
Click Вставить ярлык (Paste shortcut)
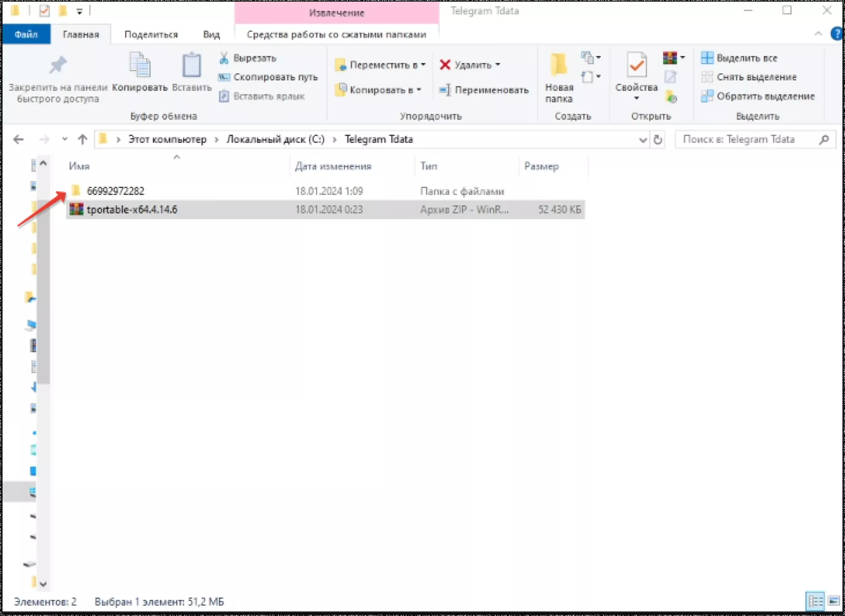[x=262, y=96]
